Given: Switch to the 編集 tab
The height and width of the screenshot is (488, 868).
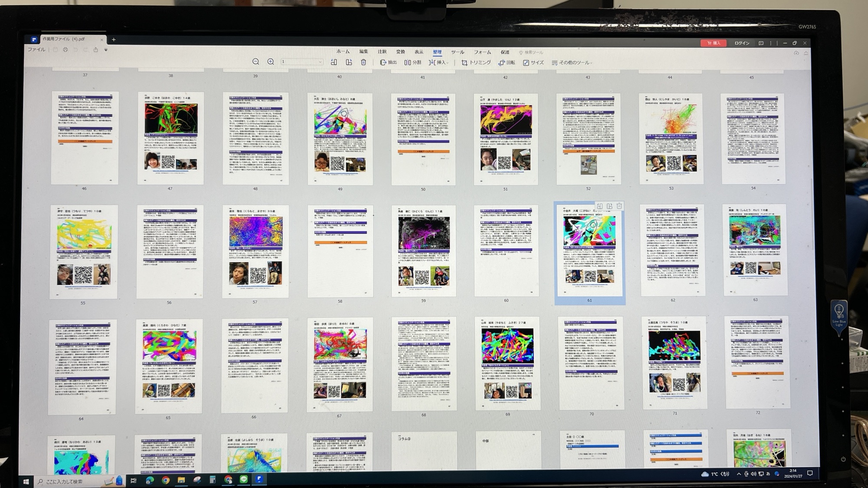Looking at the screenshot, I should 364,51.
